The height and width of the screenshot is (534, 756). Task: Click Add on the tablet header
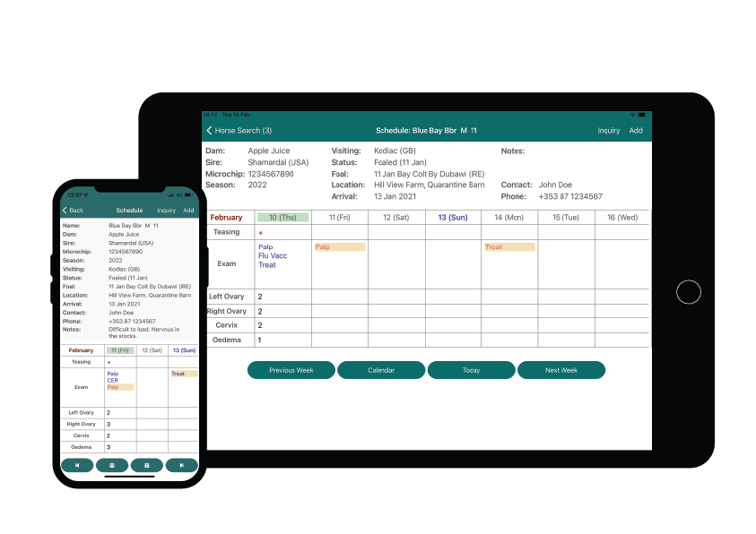tap(636, 131)
